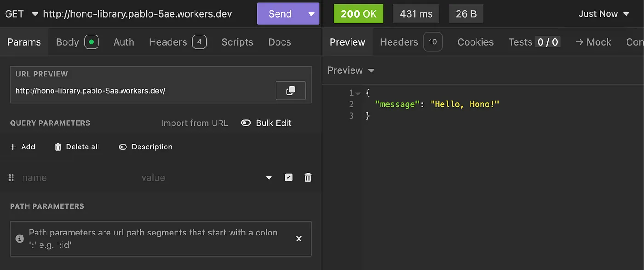
Task: Dismiss the path parameters info message
Action: (299, 239)
